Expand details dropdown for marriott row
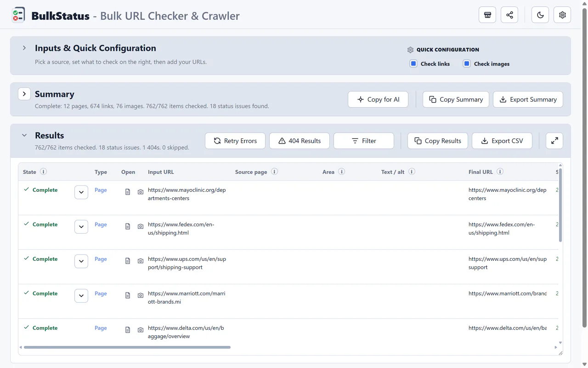Image resolution: width=588 pixels, height=368 pixels. coord(81,296)
